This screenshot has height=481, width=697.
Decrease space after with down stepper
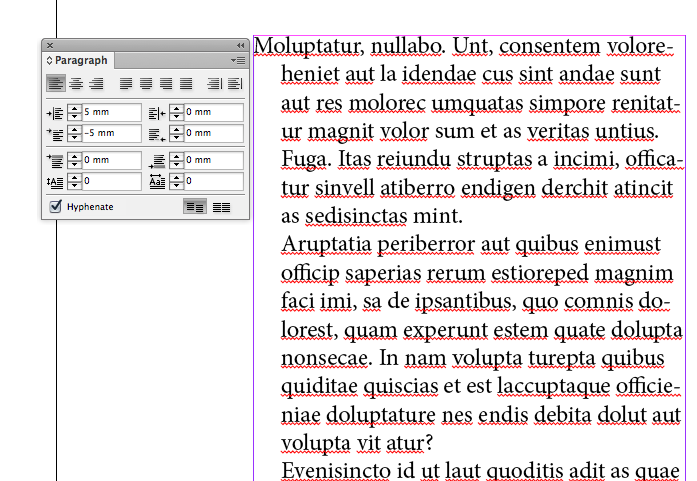tap(176, 164)
